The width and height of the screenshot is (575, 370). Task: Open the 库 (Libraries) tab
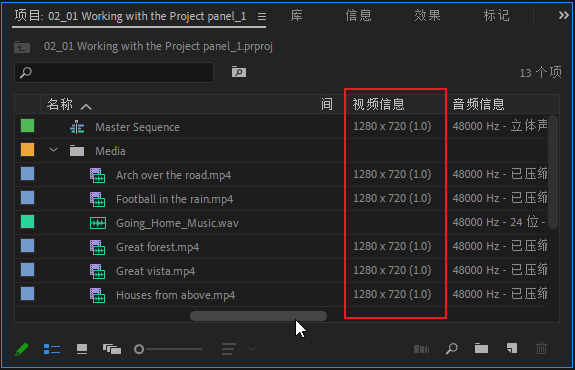[296, 16]
